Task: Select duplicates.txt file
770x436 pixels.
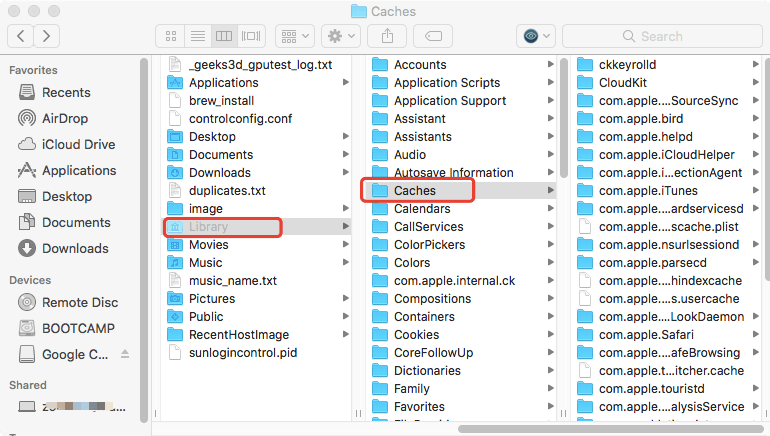Action: coord(227,191)
